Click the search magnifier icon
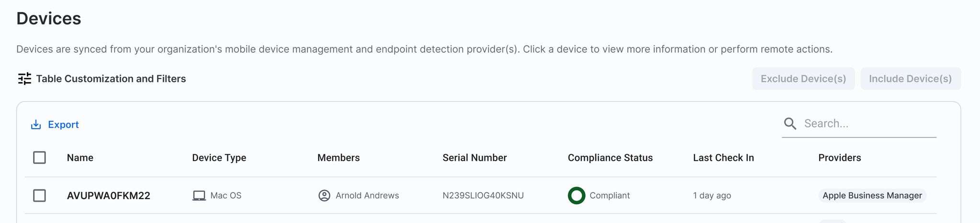This screenshot has width=980, height=223. click(x=790, y=124)
